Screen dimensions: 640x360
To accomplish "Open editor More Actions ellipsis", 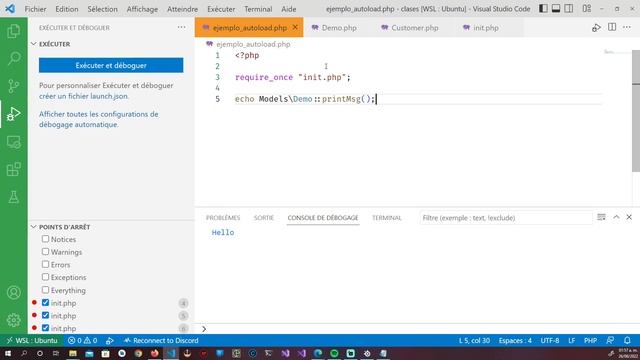I will click(627, 27).
